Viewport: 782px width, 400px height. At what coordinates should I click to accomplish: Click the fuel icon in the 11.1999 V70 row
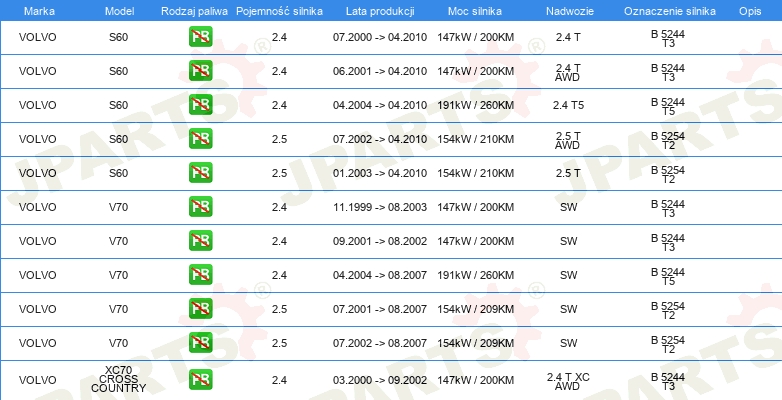tap(200, 206)
